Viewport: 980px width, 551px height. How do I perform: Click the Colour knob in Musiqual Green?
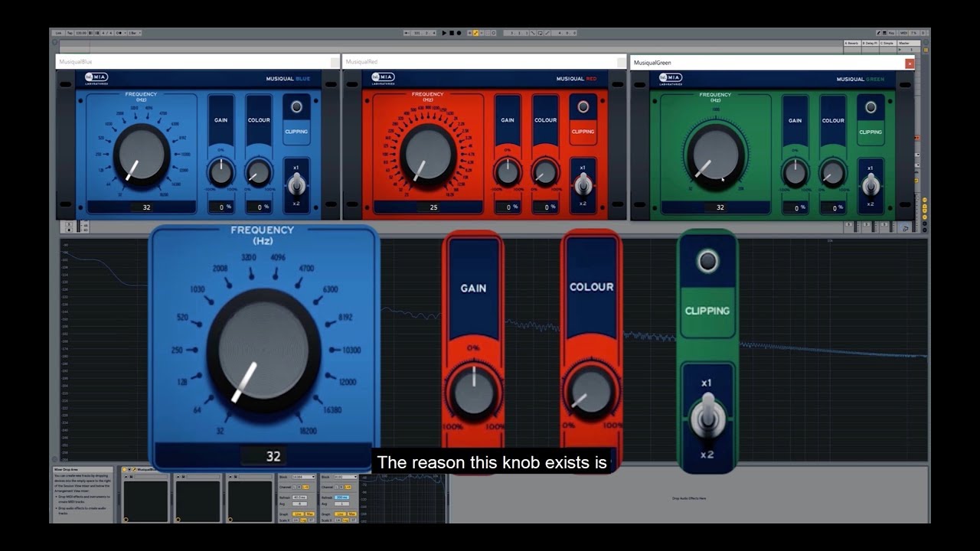(832, 172)
